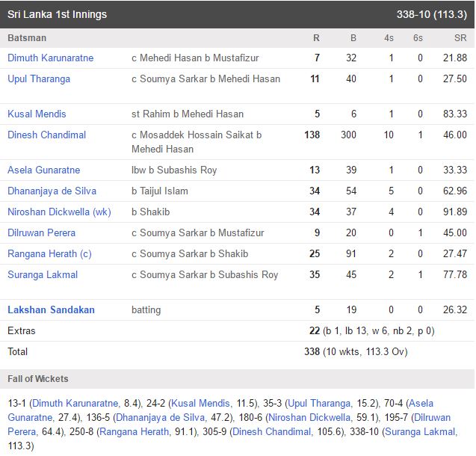
Task: Click the Upul Tharanga batsman link
Action: [x=39, y=78]
